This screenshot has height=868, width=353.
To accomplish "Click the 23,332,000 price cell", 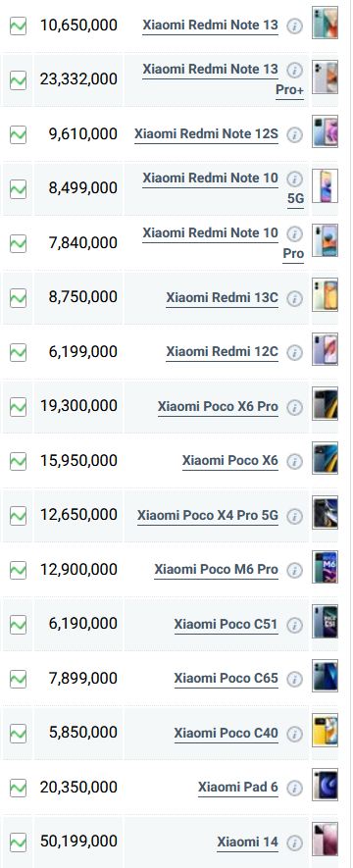I will point(78,79).
